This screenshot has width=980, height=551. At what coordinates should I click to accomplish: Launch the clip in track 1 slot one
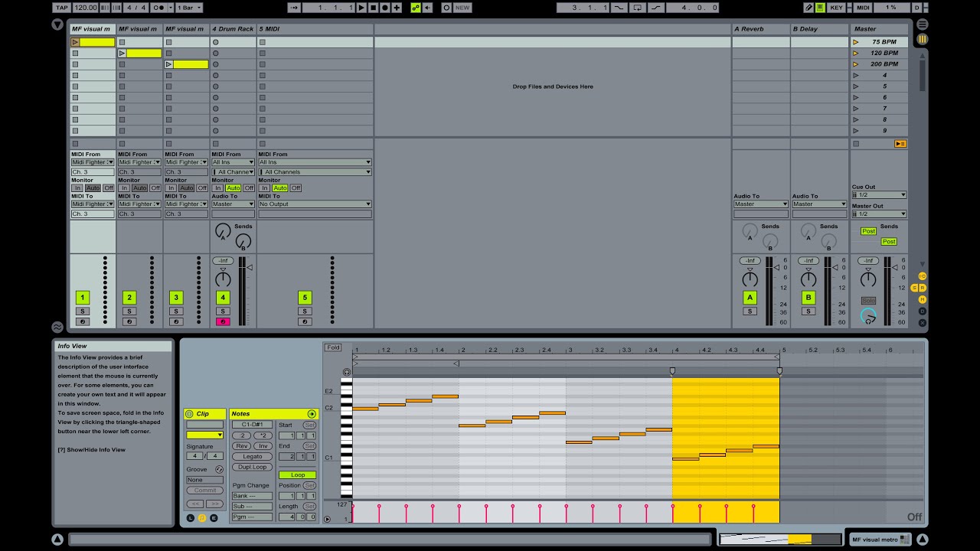click(x=75, y=42)
